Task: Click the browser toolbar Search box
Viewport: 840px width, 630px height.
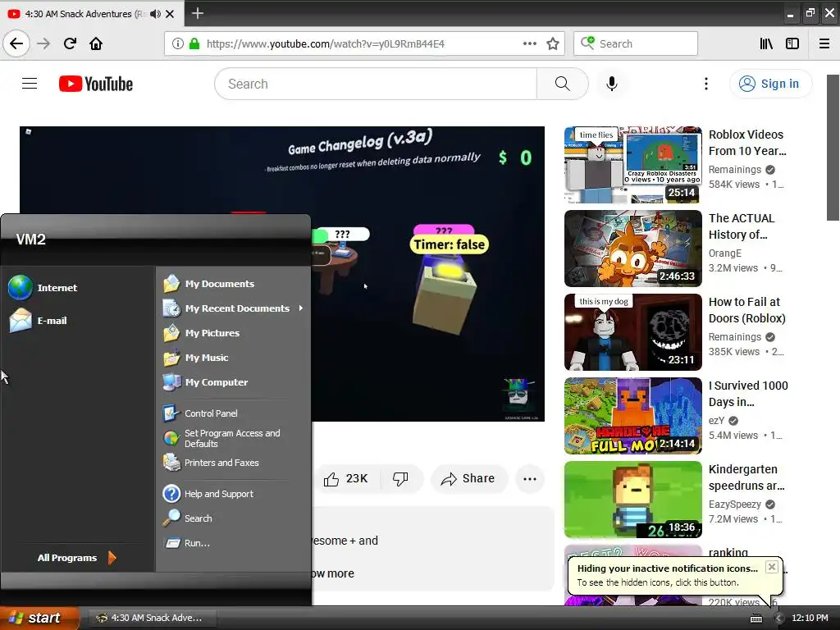Action: pyautogui.click(x=636, y=43)
